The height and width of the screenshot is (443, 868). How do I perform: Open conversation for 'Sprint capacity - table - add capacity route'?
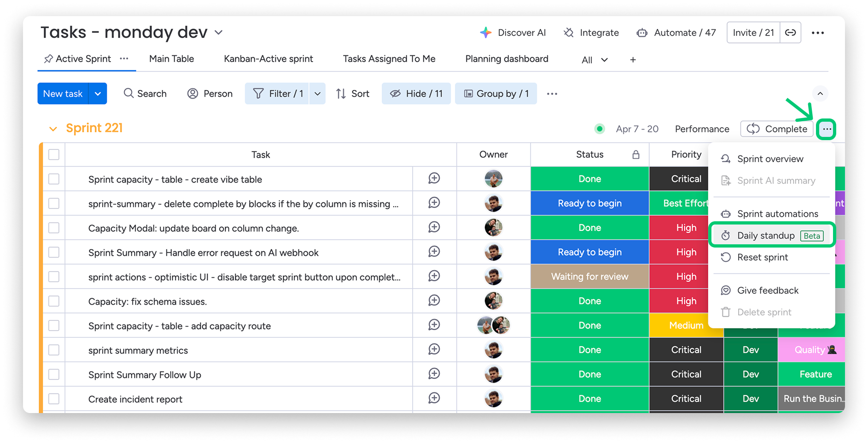pos(434,325)
